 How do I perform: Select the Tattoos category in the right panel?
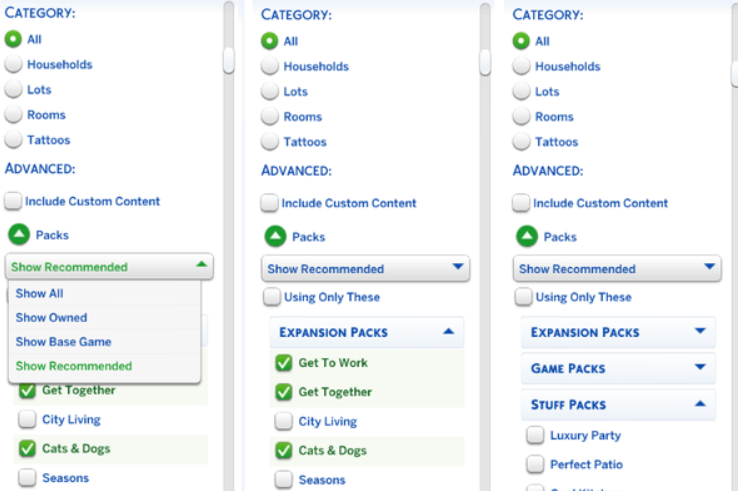(x=521, y=141)
